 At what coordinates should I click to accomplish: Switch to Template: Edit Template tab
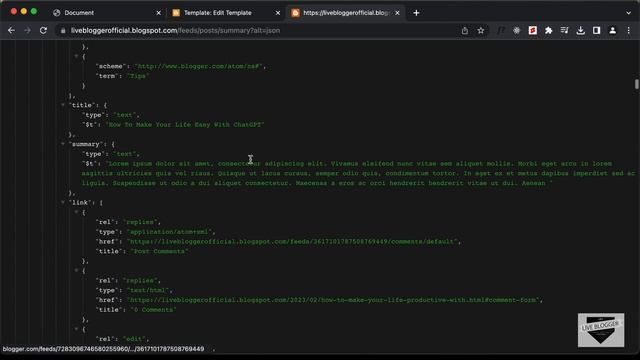(227, 13)
